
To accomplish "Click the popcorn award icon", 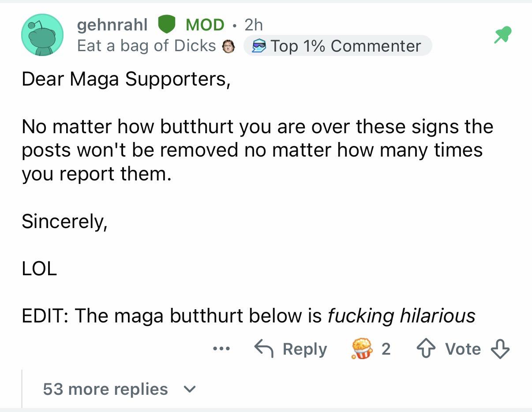I will coord(360,349).
